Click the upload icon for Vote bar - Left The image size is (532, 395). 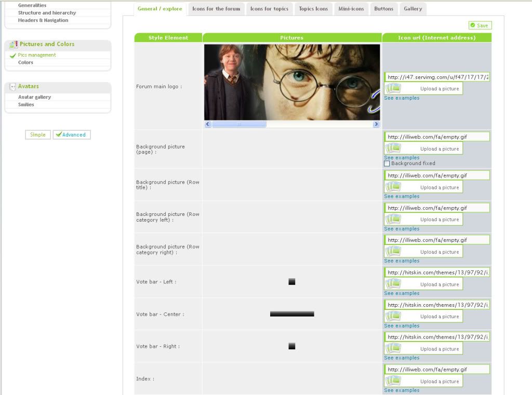coord(393,284)
